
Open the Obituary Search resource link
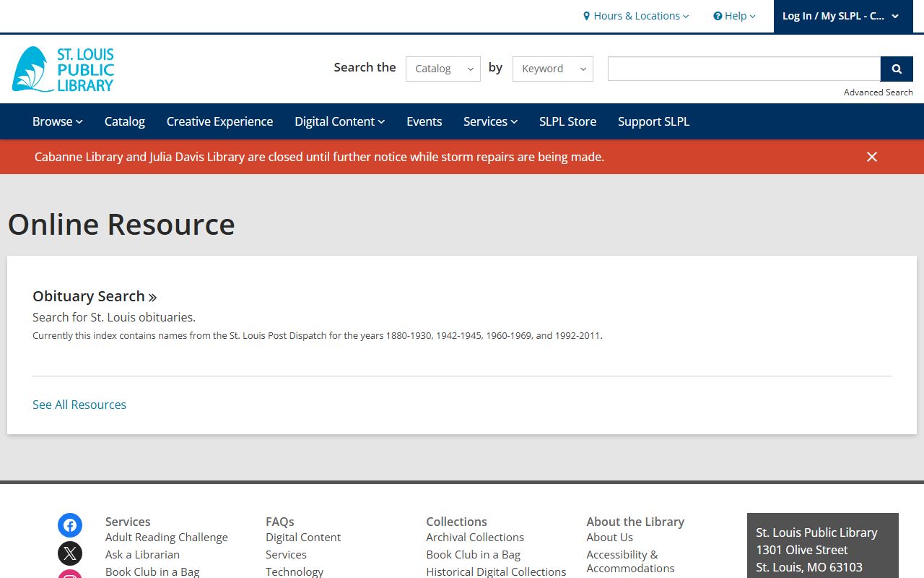(95, 296)
